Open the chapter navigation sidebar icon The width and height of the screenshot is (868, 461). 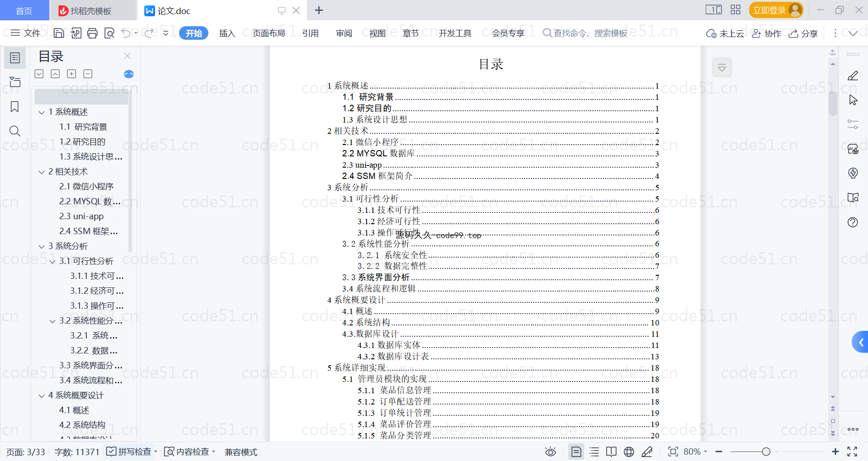[x=15, y=82]
